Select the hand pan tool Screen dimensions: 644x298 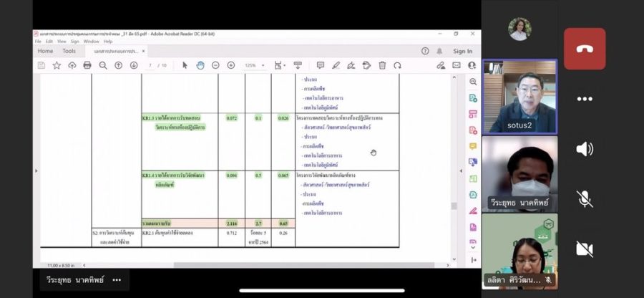click(x=200, y=65)
